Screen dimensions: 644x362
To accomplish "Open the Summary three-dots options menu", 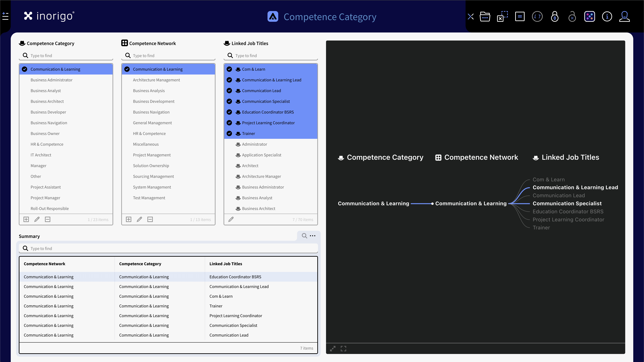I will (x=312, y=236).
